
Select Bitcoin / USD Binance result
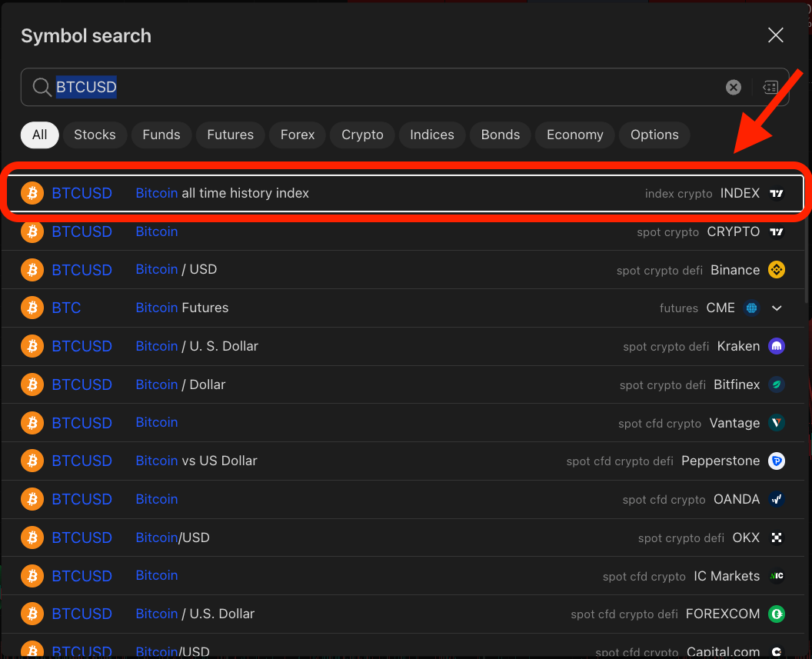click(404, 270)
